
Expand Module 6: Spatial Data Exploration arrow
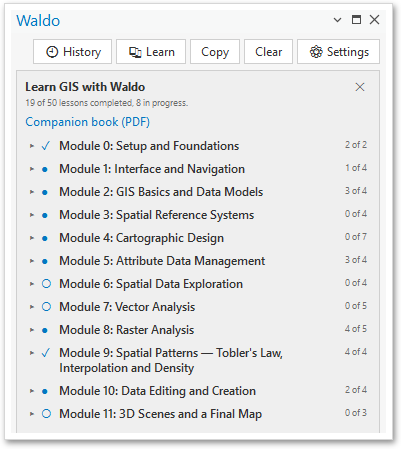coord(32,284)
